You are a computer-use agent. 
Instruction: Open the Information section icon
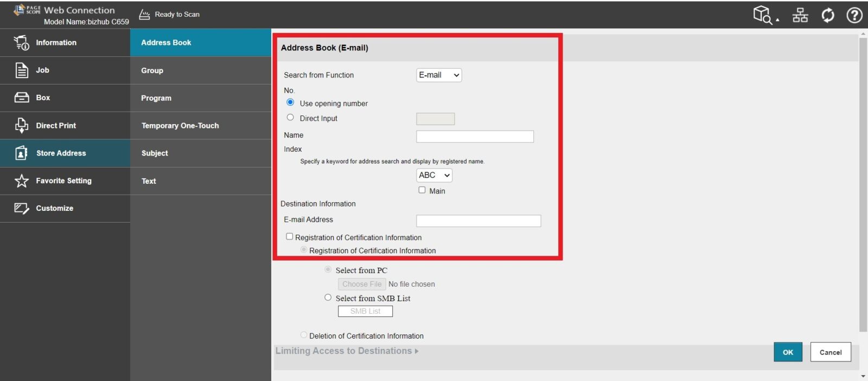[21, 43]
